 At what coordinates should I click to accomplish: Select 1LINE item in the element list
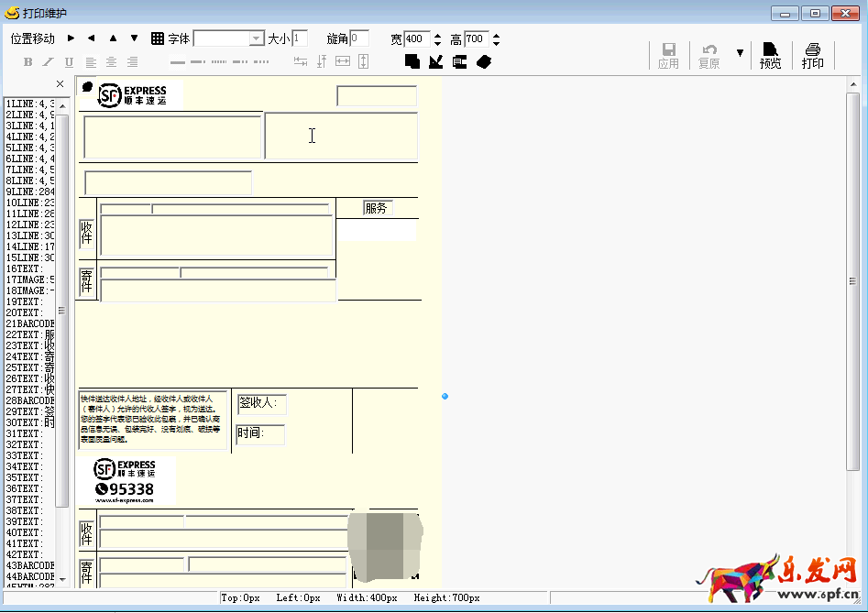click(29, 104)
